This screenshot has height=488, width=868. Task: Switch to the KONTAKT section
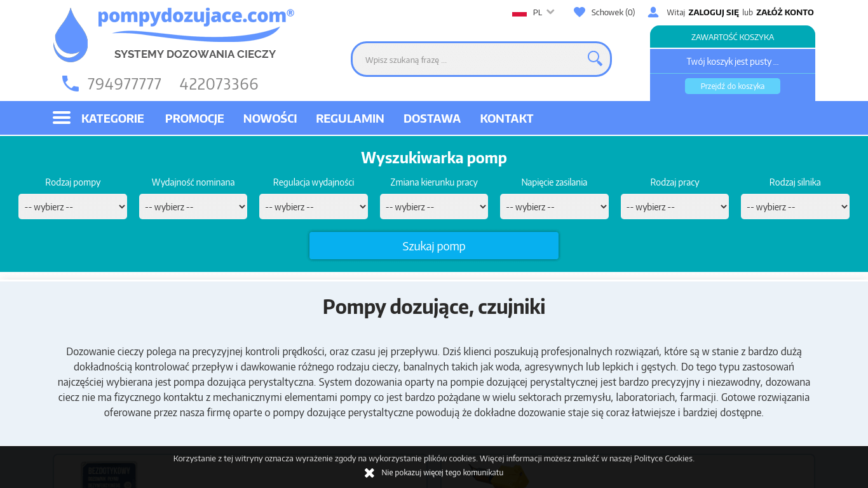[x=506, y=118]
